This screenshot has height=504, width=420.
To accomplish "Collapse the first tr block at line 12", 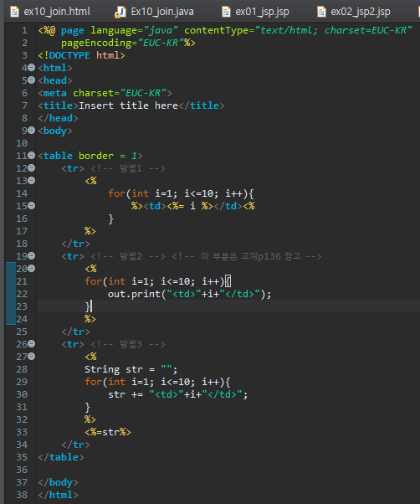I will (x=31, y=167).
